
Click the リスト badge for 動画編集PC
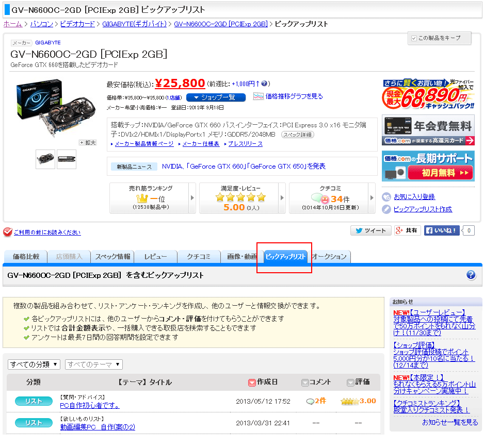tap(34, 423)
